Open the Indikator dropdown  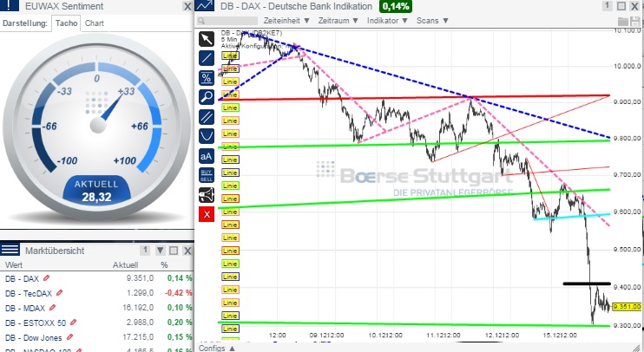[387, 21]
